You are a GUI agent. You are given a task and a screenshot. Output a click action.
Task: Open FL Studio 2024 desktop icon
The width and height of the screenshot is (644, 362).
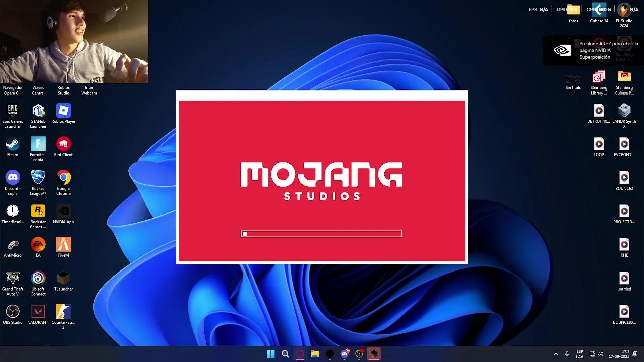pos(624,16)
